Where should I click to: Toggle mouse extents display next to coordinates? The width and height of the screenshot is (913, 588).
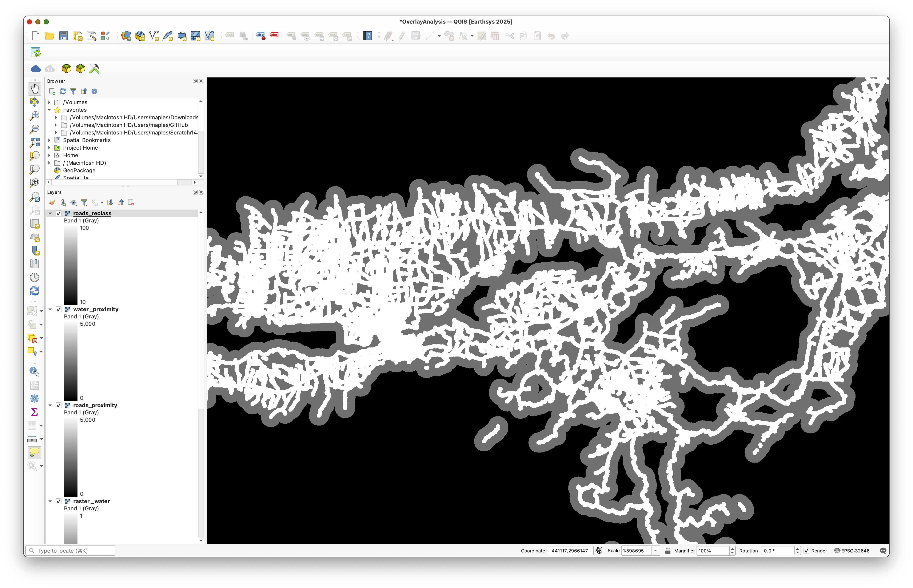coord(599,551)
